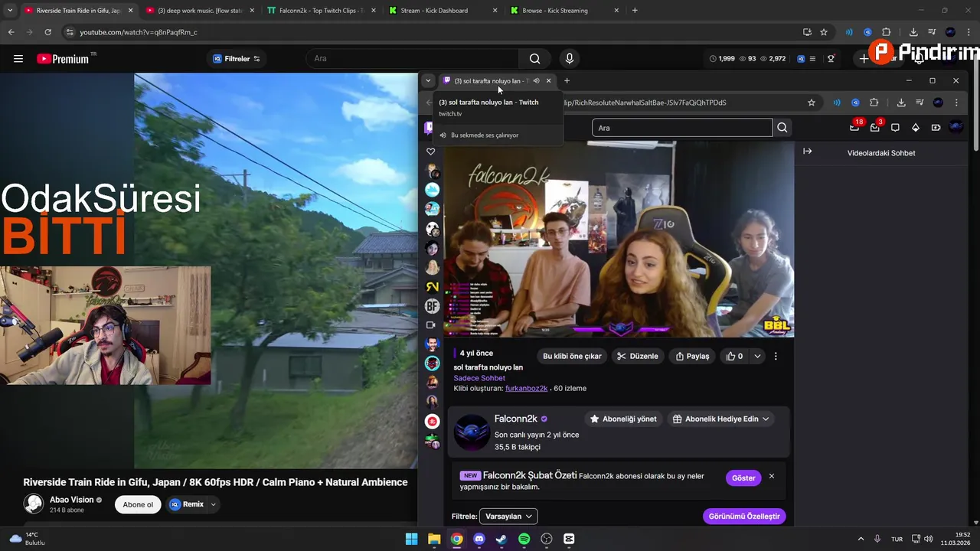Viewport: 980px width, 551px height.
Task: Toggle the Filtreler button on YouTube
Action: coord(237,59)
